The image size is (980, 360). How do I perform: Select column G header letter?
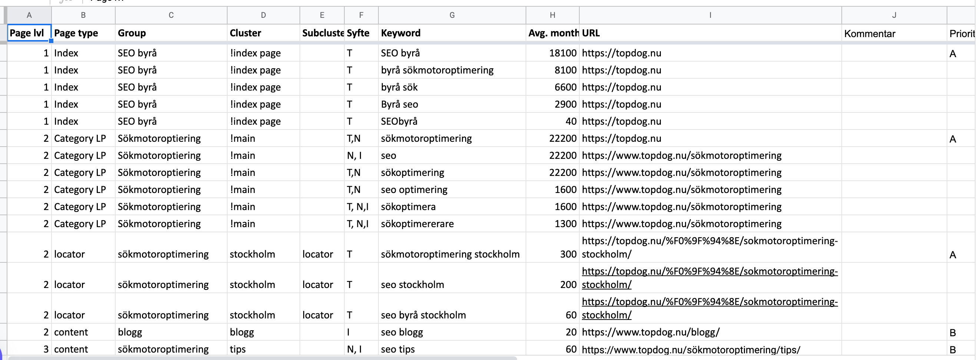[x=451, y=15]
